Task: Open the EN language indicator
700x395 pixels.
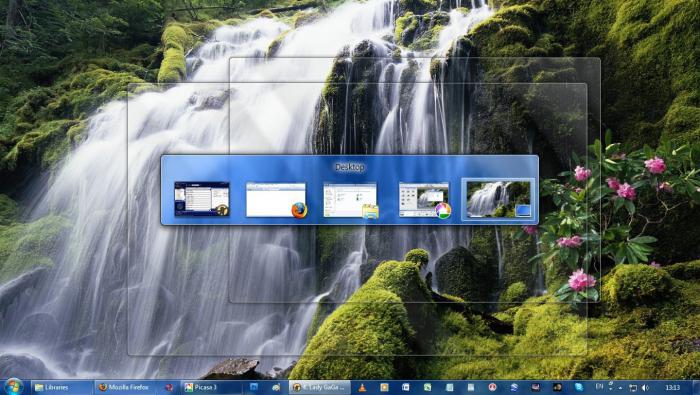Action: pos(599,387)
